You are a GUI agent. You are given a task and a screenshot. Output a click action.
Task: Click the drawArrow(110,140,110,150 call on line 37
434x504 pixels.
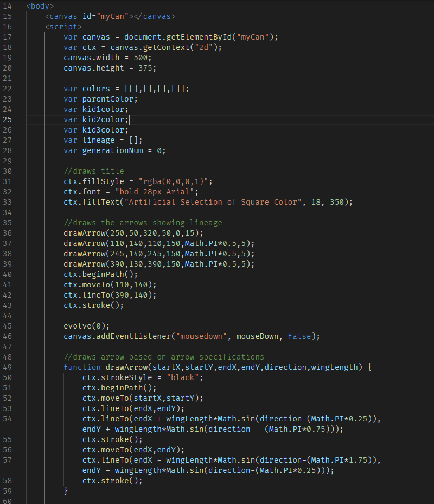[x=159, y=243]
